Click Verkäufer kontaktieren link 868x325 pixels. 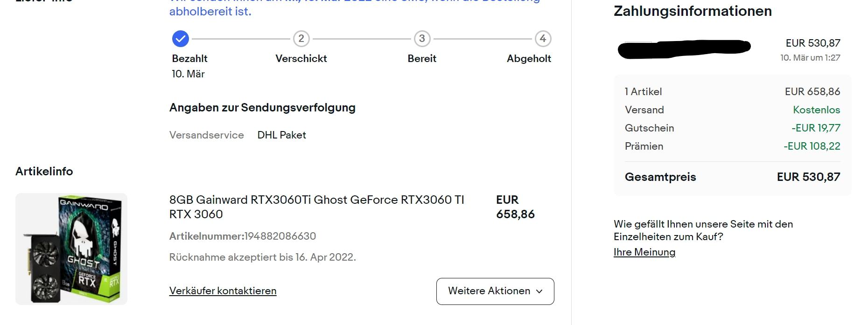[223, 291]
